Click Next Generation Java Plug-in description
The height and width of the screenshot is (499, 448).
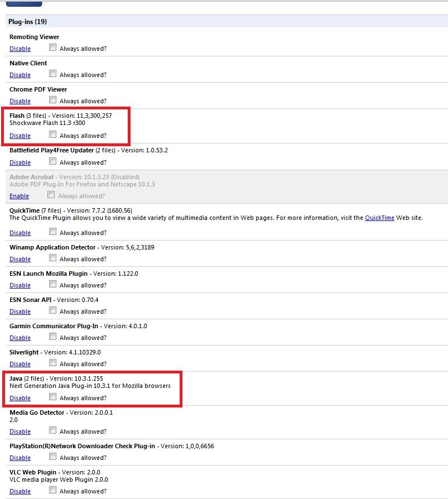coord(90,386)
